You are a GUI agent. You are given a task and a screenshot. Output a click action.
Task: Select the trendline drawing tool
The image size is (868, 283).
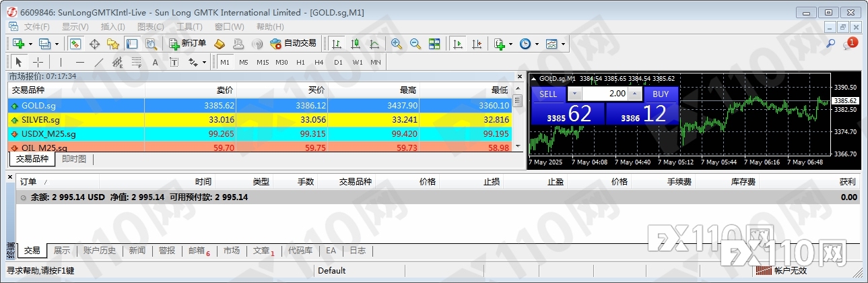tap(99, 62)
